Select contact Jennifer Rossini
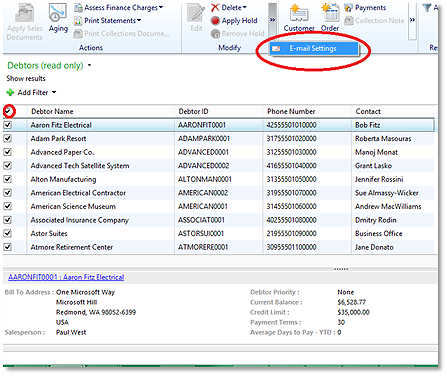This screenshot has width=447, height=376. tap(379, 179)
